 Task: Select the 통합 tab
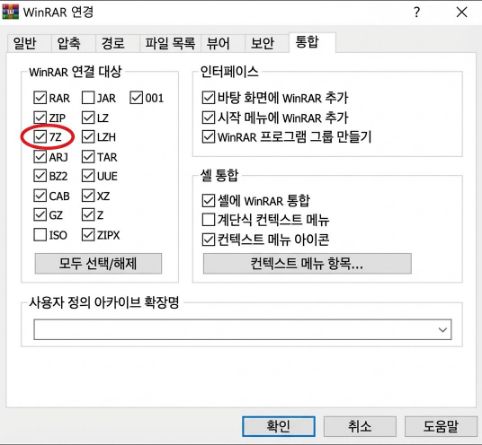pyautogui.click(x=312, y=42)
